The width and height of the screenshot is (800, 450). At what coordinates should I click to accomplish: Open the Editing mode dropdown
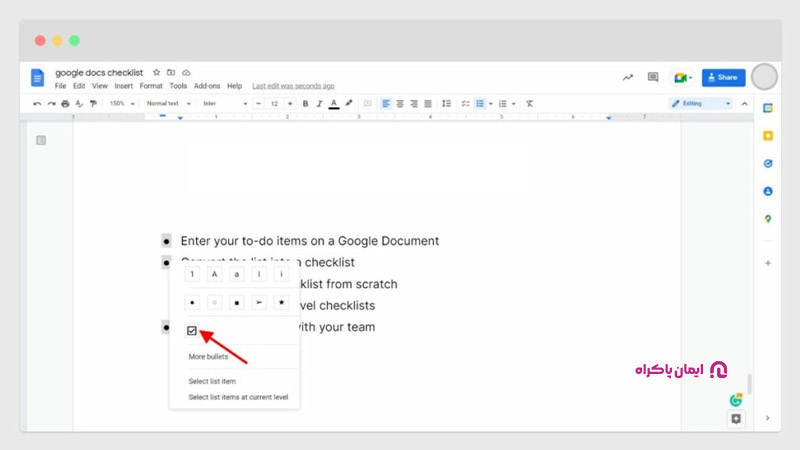click(x=700, y=103)
